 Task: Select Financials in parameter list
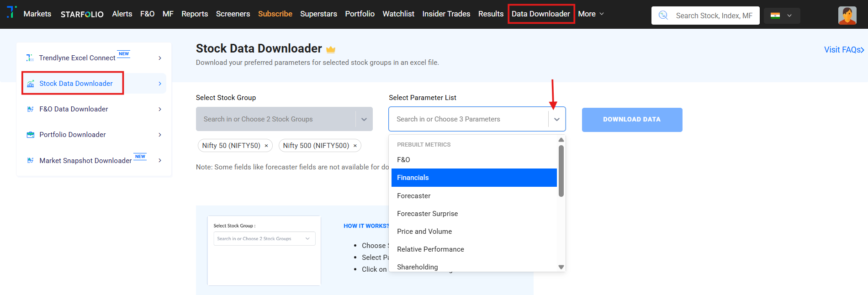coord(474,178)
